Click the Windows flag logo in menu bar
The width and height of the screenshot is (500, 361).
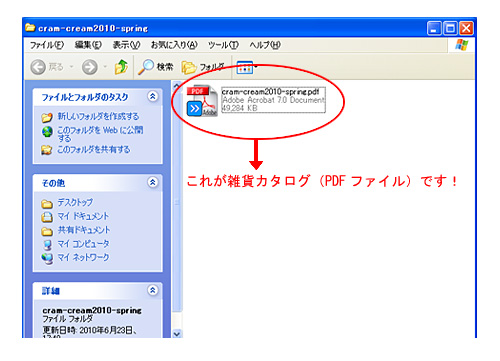[x=462, y=45]
